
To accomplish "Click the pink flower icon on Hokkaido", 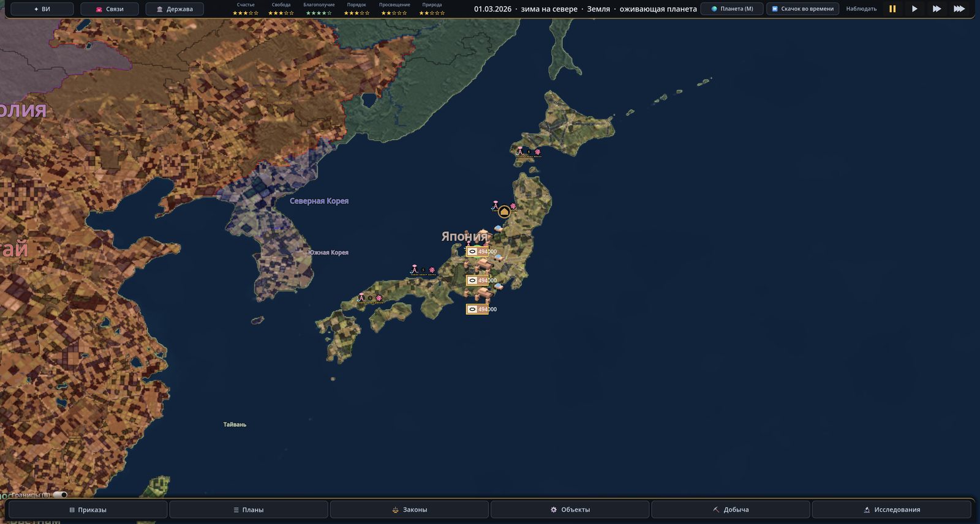I will (x=538, y=152).
